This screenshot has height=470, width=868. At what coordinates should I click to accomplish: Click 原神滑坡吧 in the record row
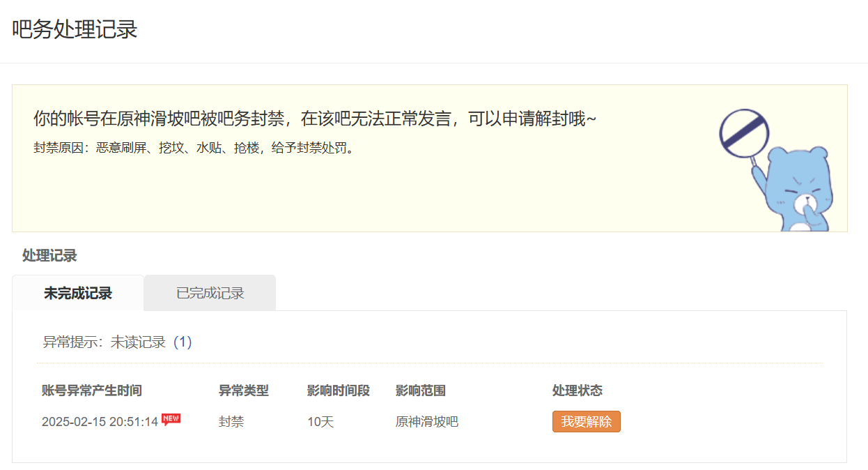427,422
